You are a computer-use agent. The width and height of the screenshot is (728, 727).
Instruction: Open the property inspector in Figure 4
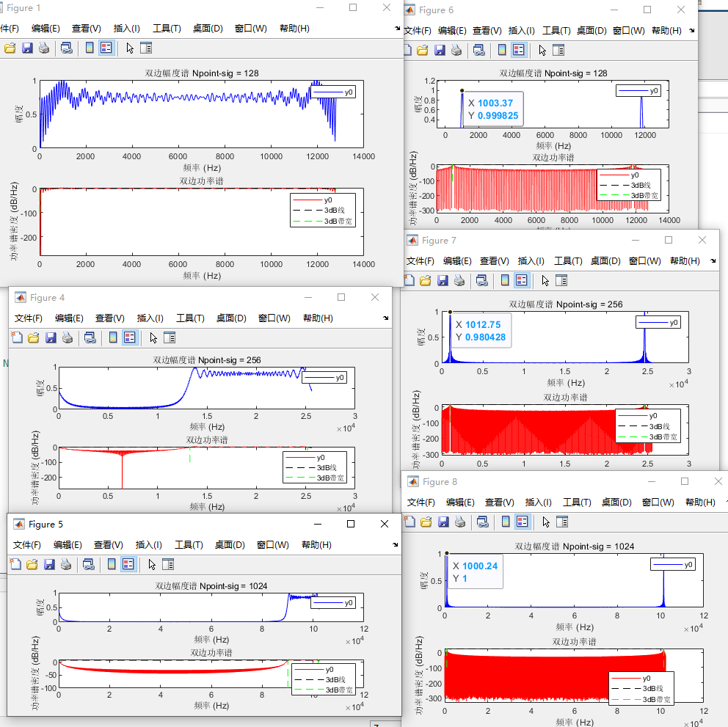[x=170, y=337]
